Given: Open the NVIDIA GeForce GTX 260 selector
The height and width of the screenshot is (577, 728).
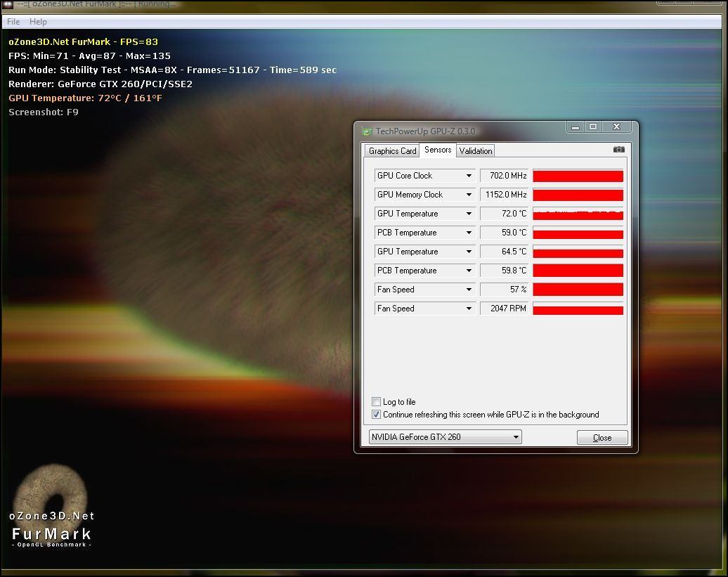Looking at the screenshot, I should pos(445,437).
